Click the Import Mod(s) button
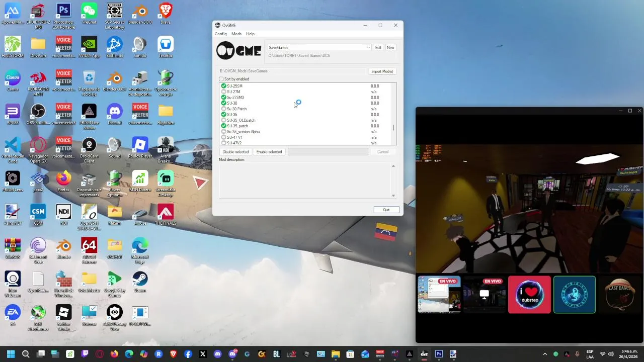The width and height of the screenshot is (644, 362). tap(382, 71)
